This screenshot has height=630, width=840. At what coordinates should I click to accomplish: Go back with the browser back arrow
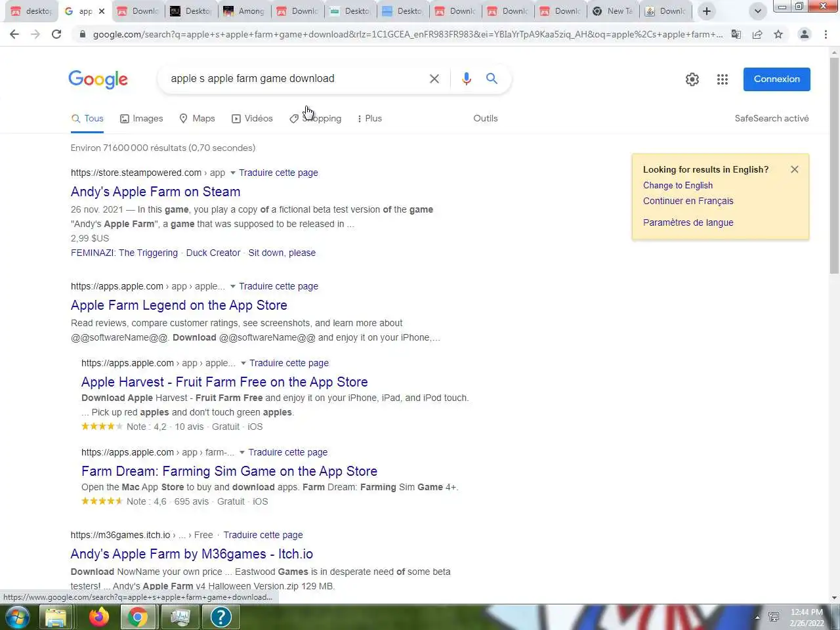coord(14,34)
